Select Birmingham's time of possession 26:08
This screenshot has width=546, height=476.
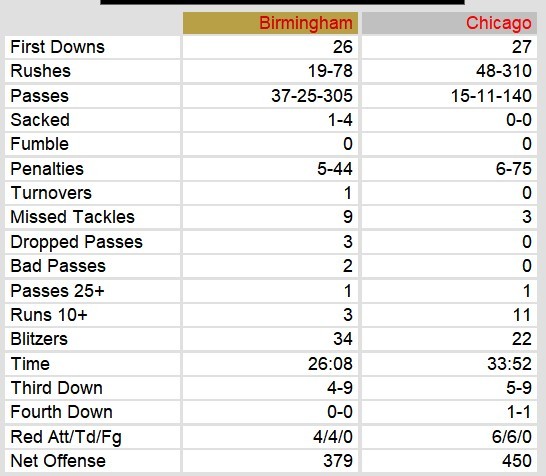(330, 364)
